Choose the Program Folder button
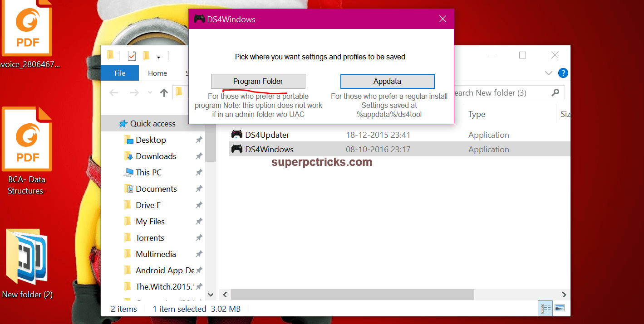 point(258,82)
